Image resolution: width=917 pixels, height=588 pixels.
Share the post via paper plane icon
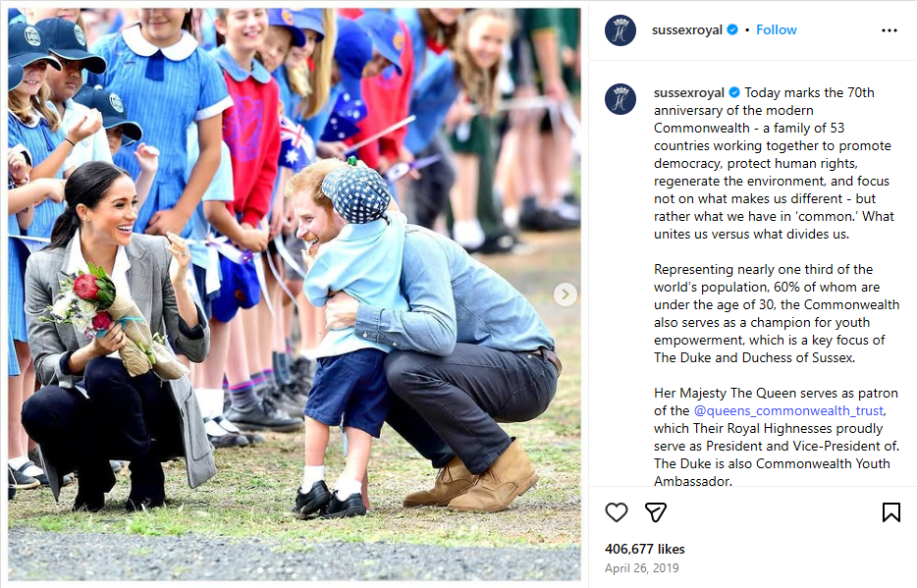coord(656,512)
